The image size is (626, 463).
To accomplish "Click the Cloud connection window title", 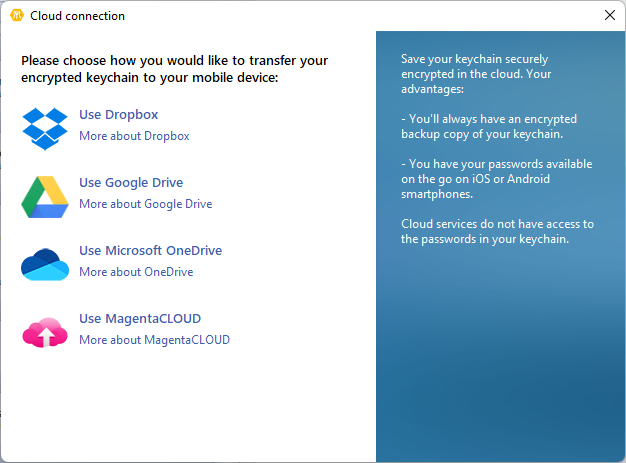I will coord(78,16).
